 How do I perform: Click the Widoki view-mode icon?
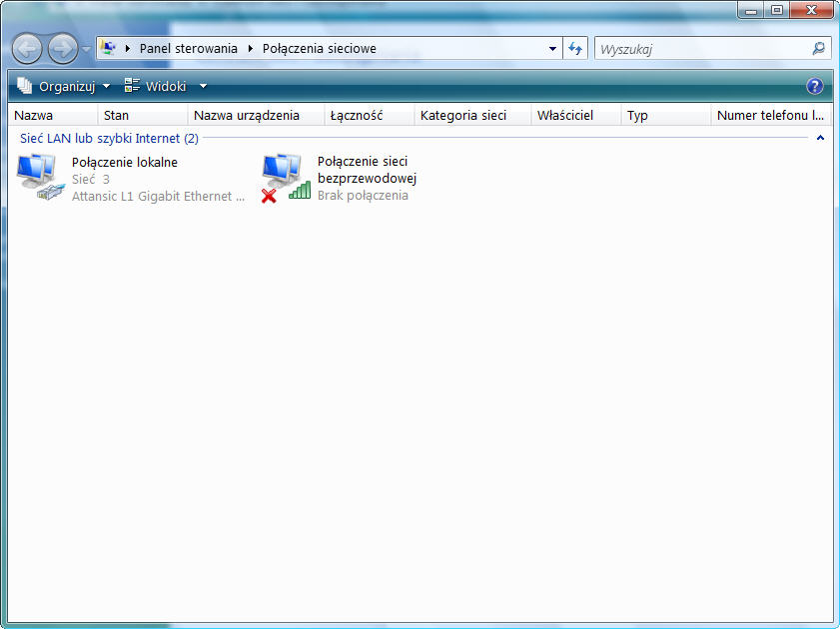132,87
